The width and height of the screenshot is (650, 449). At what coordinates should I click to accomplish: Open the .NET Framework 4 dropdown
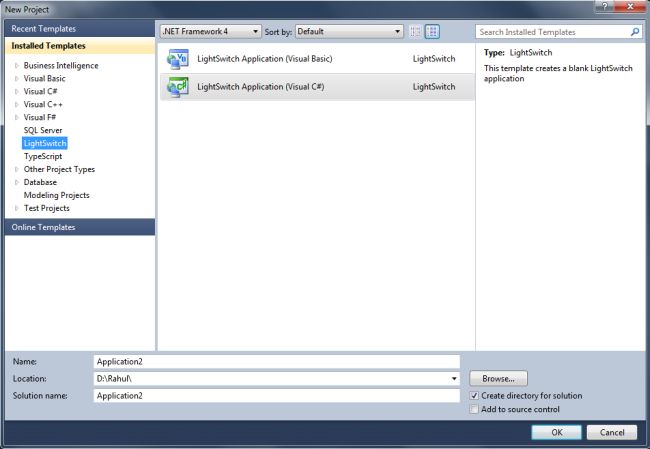211,32
